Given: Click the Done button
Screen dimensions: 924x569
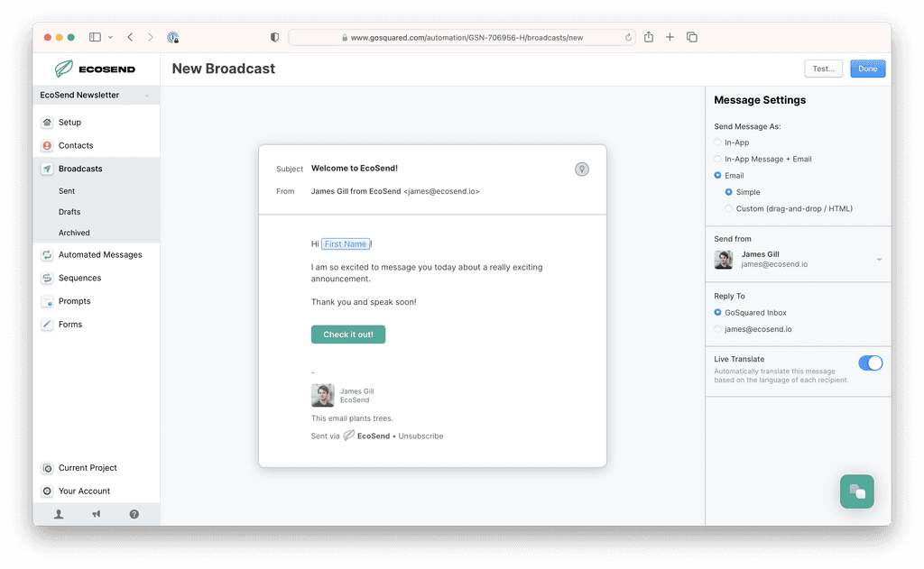Looking at the screenshot, I should pyautogui.click(x=867, y=68).
